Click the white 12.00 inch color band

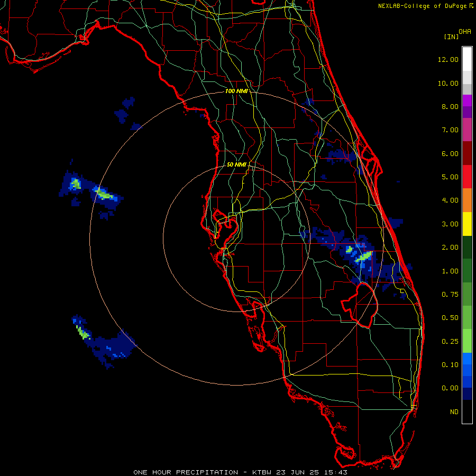[467, 59]
